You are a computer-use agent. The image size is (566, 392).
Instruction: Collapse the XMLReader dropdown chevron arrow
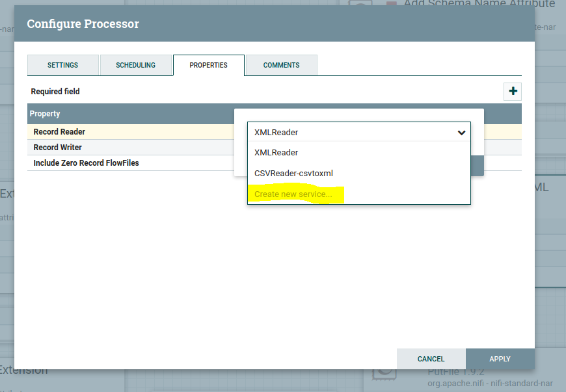tap(461, 133)
